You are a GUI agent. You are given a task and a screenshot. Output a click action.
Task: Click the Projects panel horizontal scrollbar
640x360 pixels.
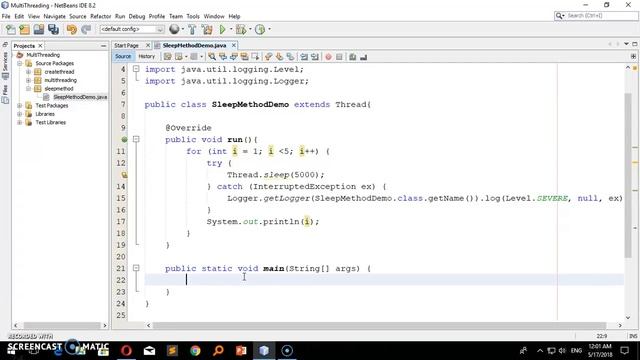(x=62, y=325)
